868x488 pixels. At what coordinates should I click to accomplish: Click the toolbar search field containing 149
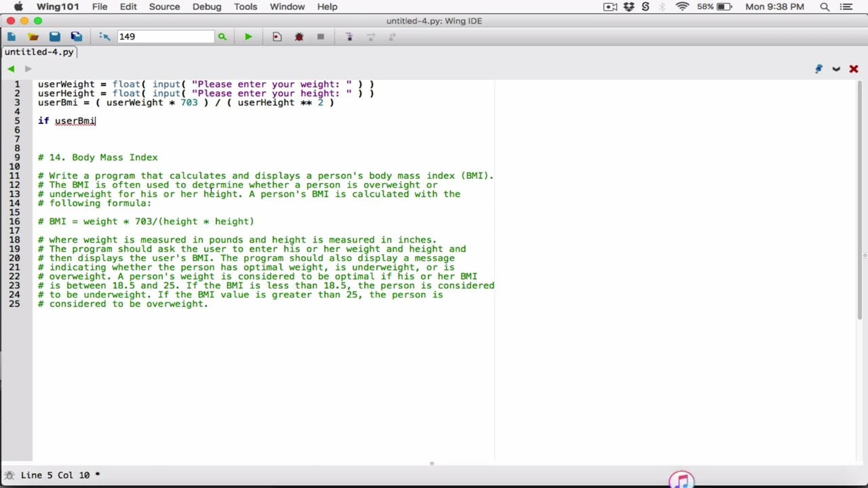165,37
